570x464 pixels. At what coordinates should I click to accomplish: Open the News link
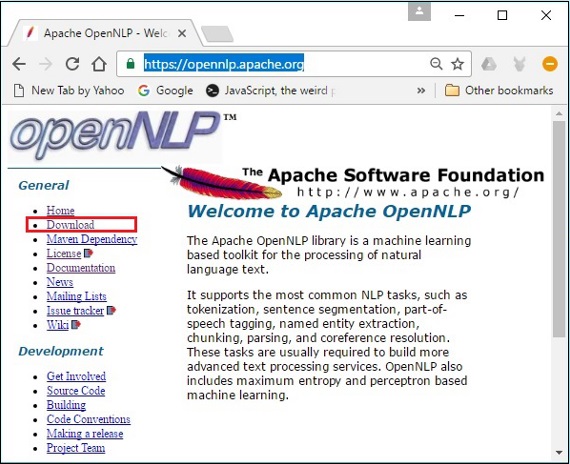click(x=60, y=282)
